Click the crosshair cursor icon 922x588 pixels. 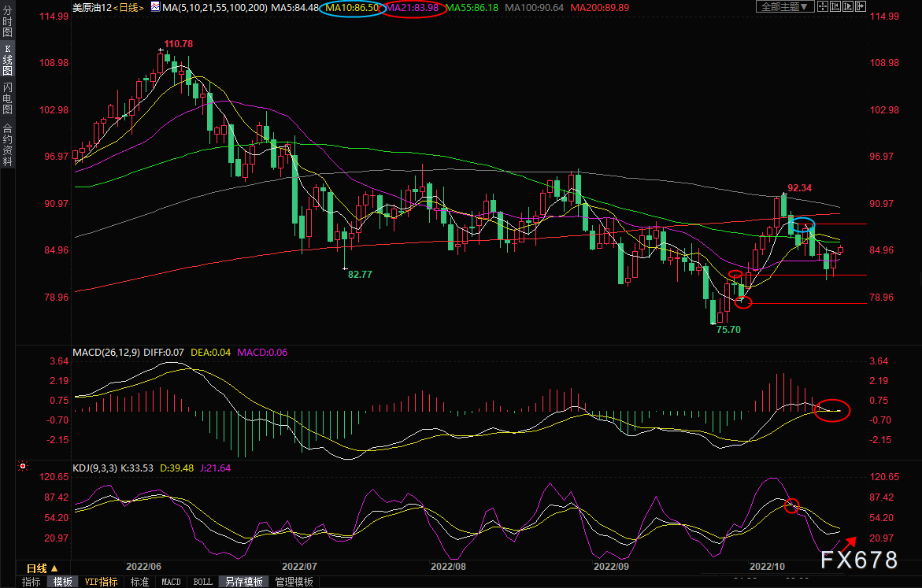click(823, 6)
